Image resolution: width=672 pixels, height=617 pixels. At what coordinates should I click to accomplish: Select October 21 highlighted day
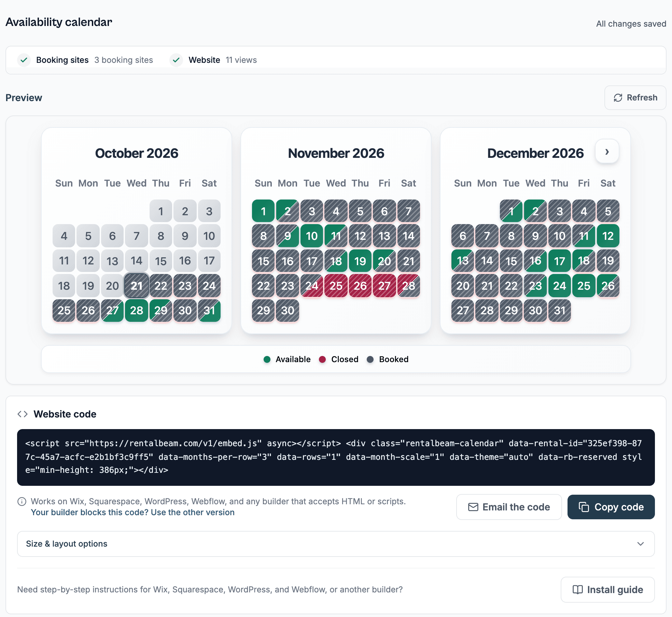[x=137, y=286]
